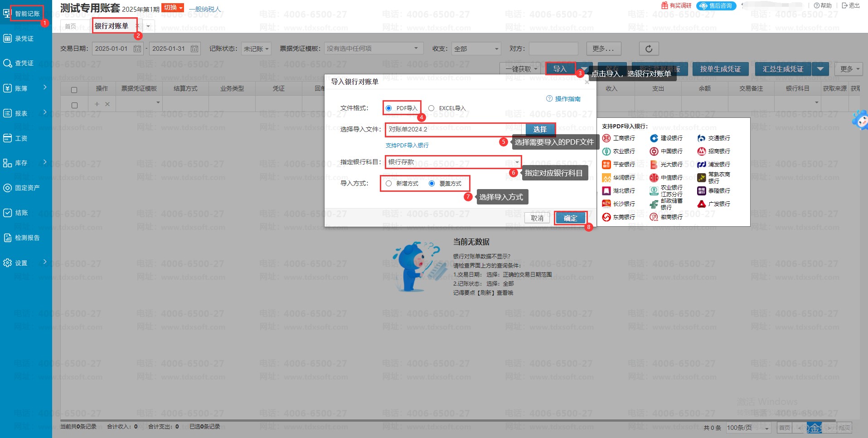This screenshot has height=438, width=868.
Task: Click 选择 to browse for import file
Action: tap(540, 129)
